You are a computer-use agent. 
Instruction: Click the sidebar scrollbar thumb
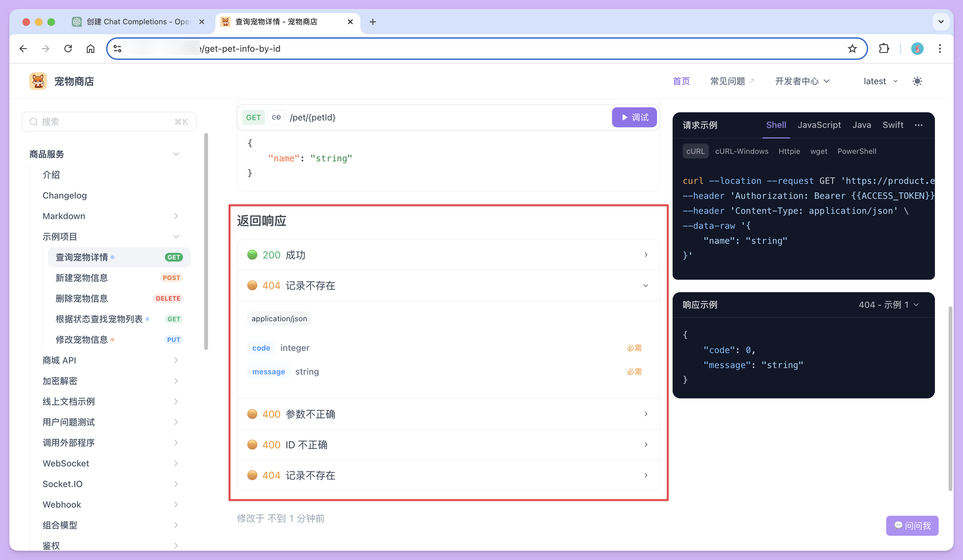206,241
